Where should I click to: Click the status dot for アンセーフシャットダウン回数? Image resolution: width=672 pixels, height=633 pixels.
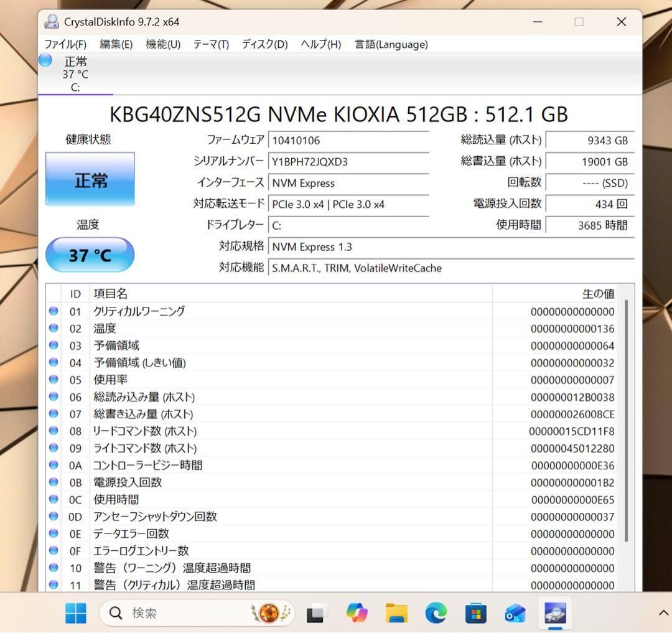click(x=54, y=516)
